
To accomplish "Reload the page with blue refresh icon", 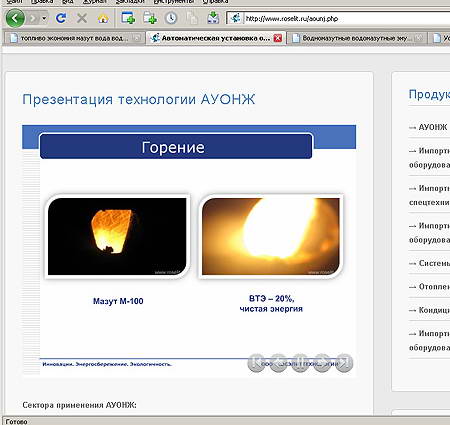I will coord(61,18).
